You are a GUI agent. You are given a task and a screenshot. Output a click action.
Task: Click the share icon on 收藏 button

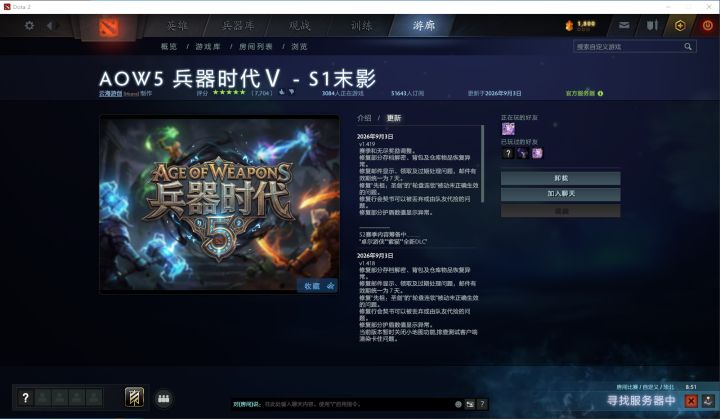[331, 286]
